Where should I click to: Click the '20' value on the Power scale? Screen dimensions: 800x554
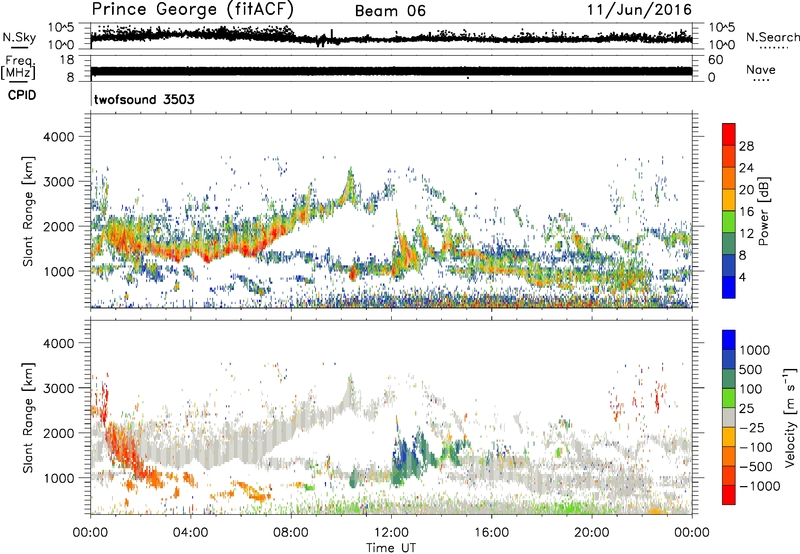[x=746, y=190]
